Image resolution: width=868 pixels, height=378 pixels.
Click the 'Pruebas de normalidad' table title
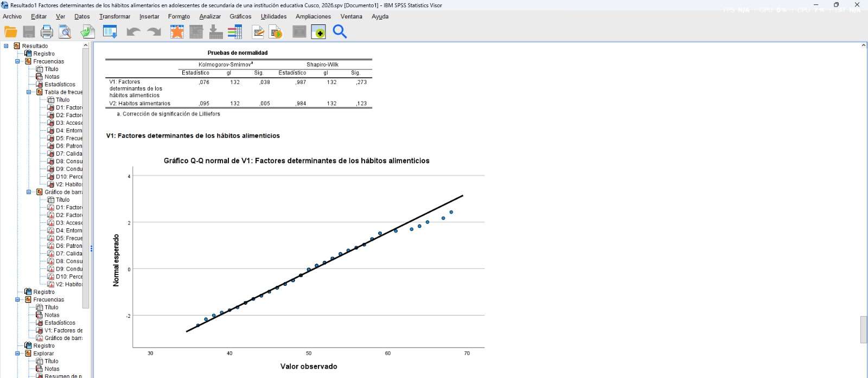coord(238,53)
